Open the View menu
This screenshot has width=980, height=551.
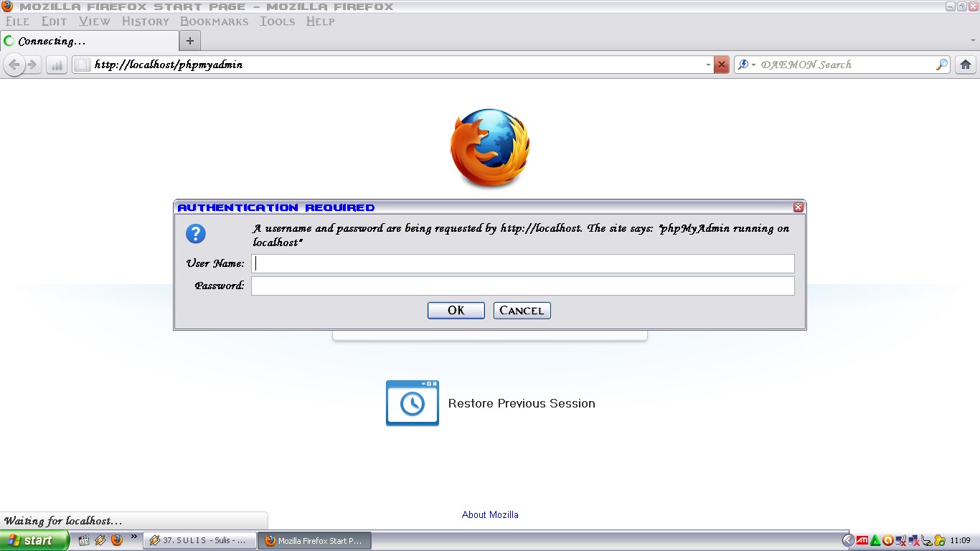[x=95, y=22]
